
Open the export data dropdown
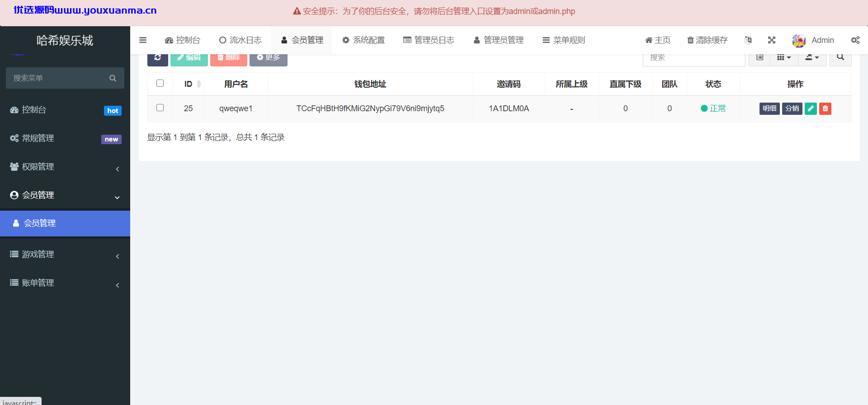point(812,59)
